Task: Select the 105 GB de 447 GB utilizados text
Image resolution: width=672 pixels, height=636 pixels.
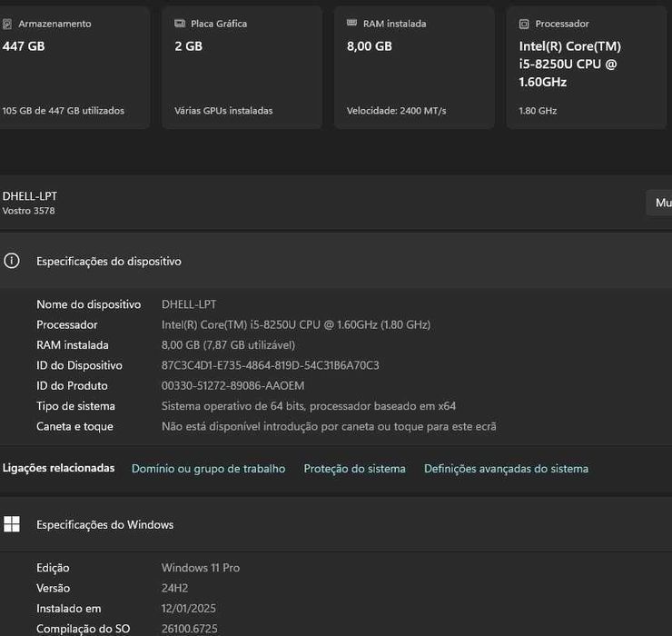Action: (x=63, y=111)
